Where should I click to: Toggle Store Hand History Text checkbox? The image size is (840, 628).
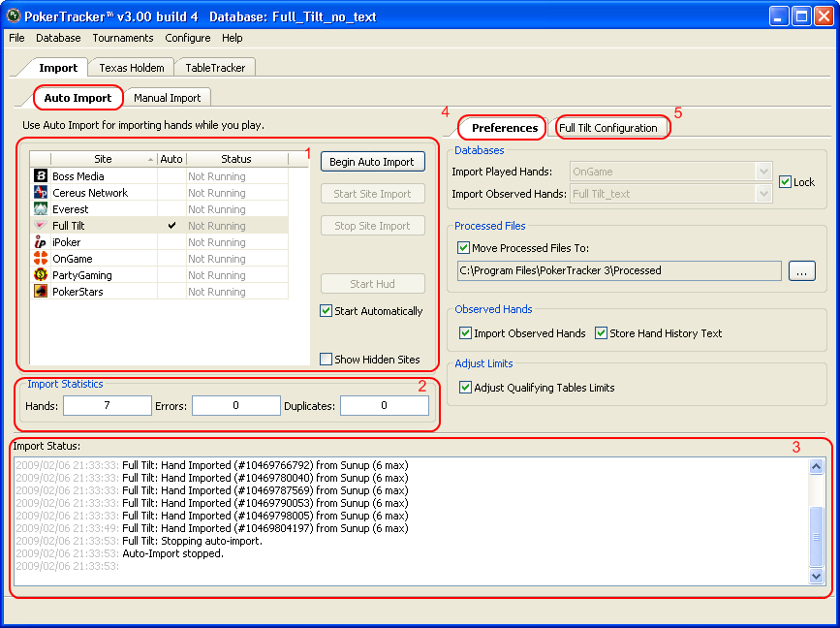pyautogui.click(x=601, y=333)
